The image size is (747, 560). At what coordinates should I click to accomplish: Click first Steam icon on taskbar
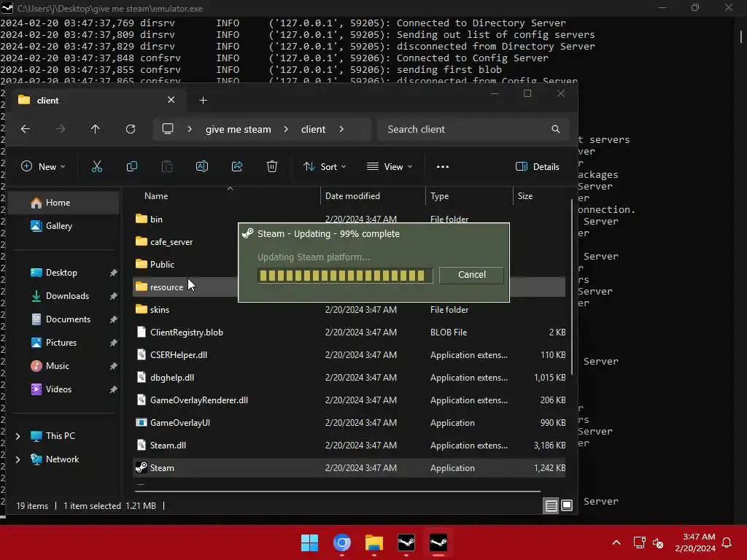pos(406,542)
